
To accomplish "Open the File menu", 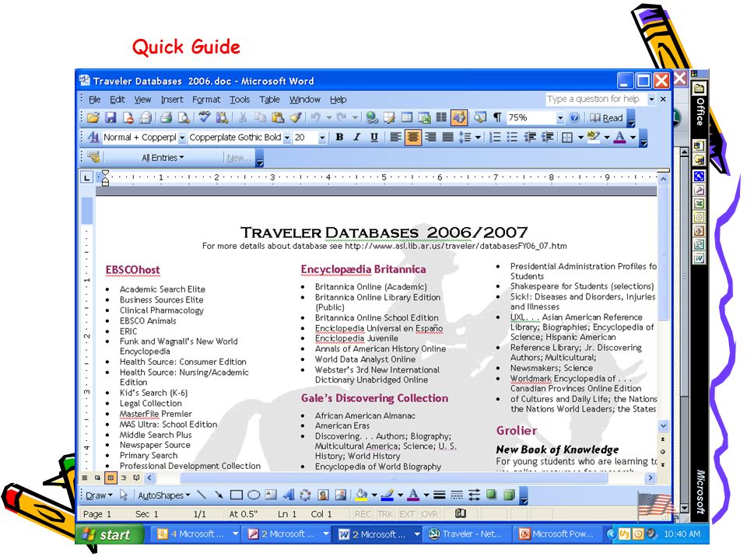I will pos(94,100).
